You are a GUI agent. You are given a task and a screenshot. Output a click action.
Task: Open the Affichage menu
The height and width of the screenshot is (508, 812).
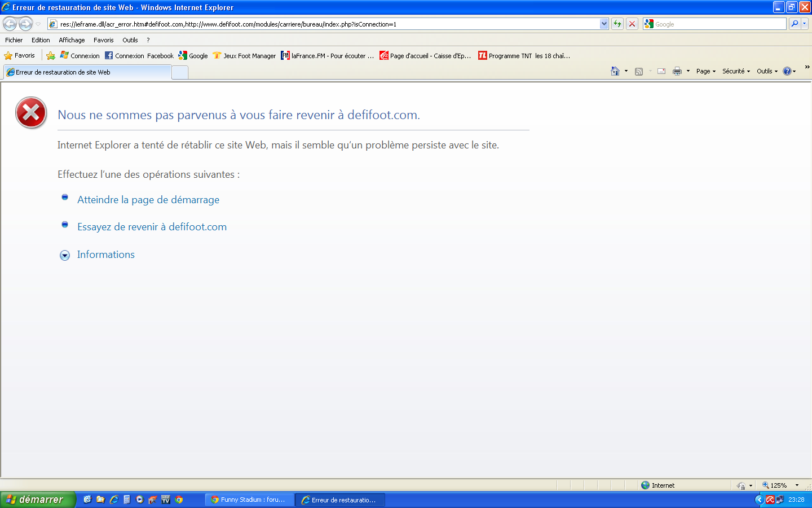tap(72, 40)
